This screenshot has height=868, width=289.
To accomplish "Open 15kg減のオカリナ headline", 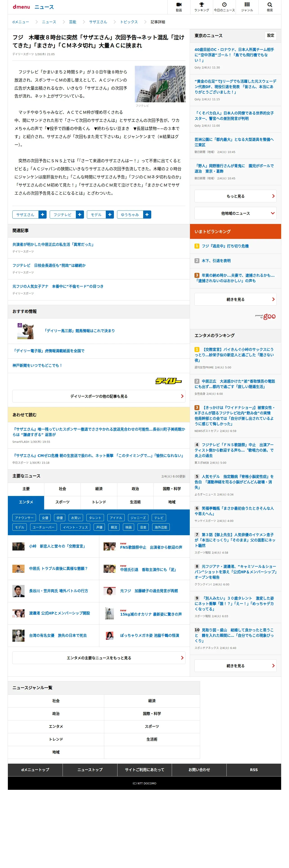I will pos(151,614).
